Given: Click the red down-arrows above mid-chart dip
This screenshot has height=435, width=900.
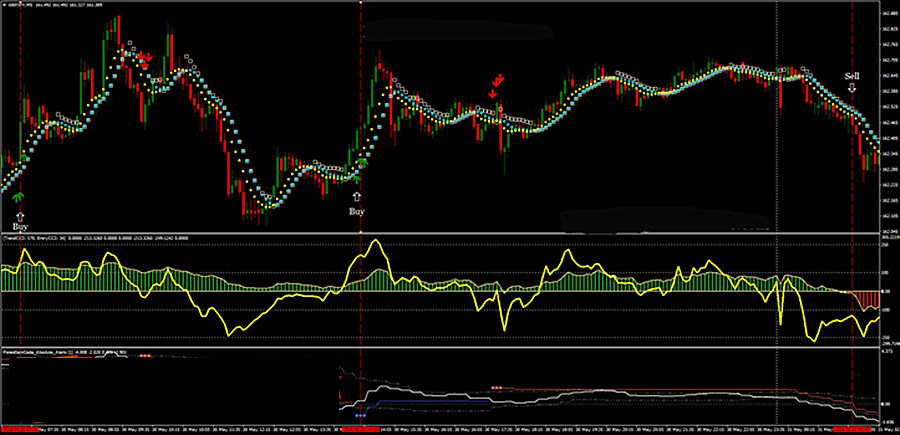Looking at the screenshot, I should coord(495,83).
